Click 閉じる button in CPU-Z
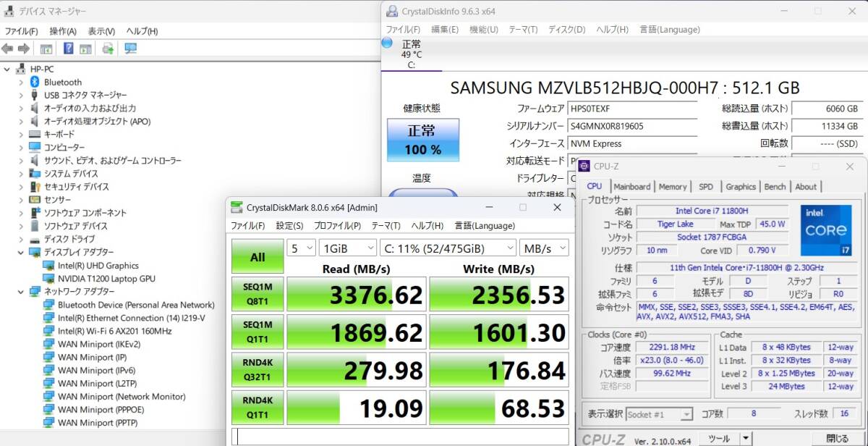 click(837, 438)
